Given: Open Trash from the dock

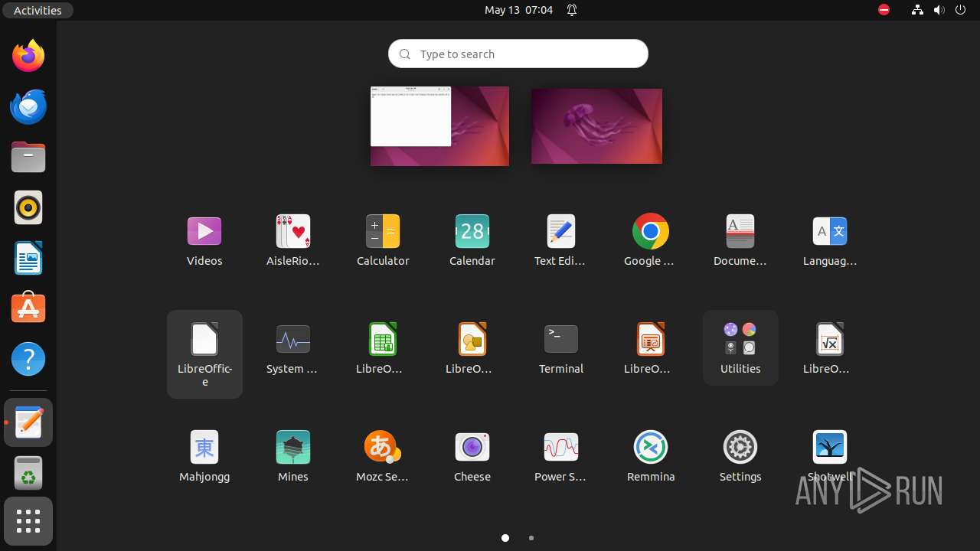Looking at the screenshot, I should point(28,472).
